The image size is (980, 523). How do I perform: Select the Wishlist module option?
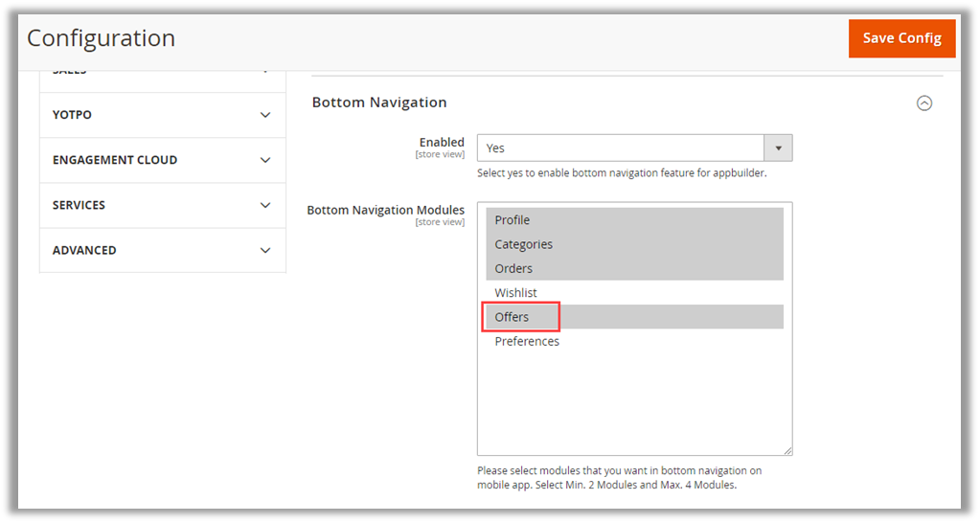click(515, 292)
